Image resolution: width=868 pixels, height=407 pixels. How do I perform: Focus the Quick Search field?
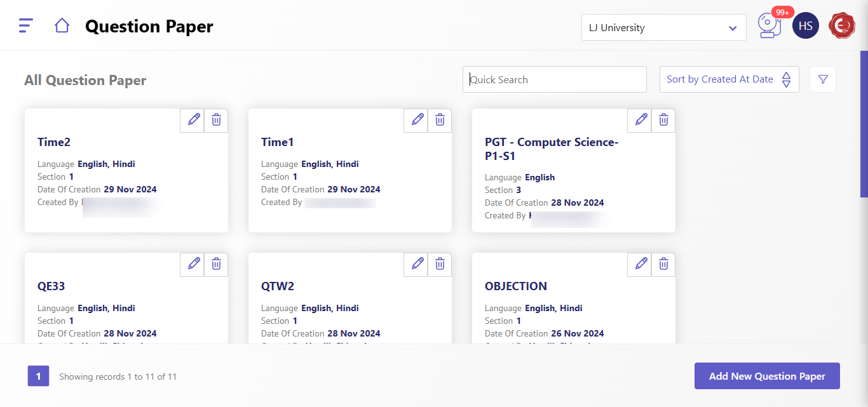pos(554,79)
